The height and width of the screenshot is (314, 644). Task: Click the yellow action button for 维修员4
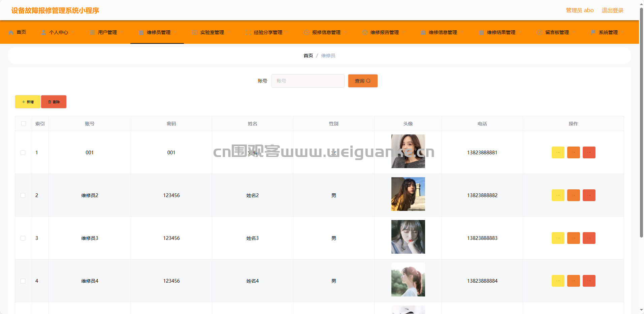tap(558, 281)
